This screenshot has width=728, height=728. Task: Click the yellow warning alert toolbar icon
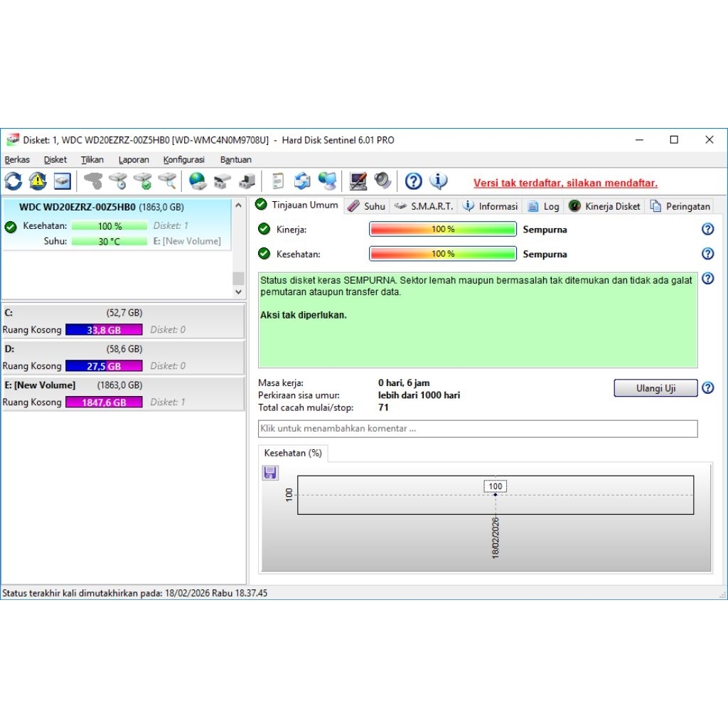click(x=38, y=181)
